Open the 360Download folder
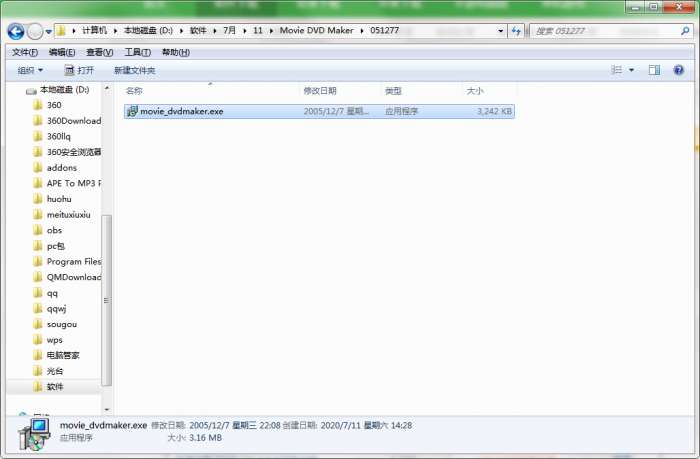 click(x=67, y=121)
